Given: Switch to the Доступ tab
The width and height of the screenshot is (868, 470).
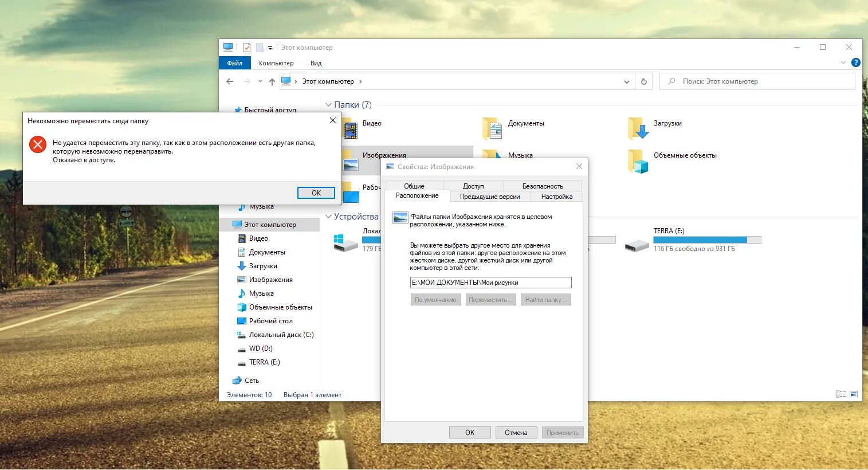Looking at the screenshot, I should coord(473,186).
